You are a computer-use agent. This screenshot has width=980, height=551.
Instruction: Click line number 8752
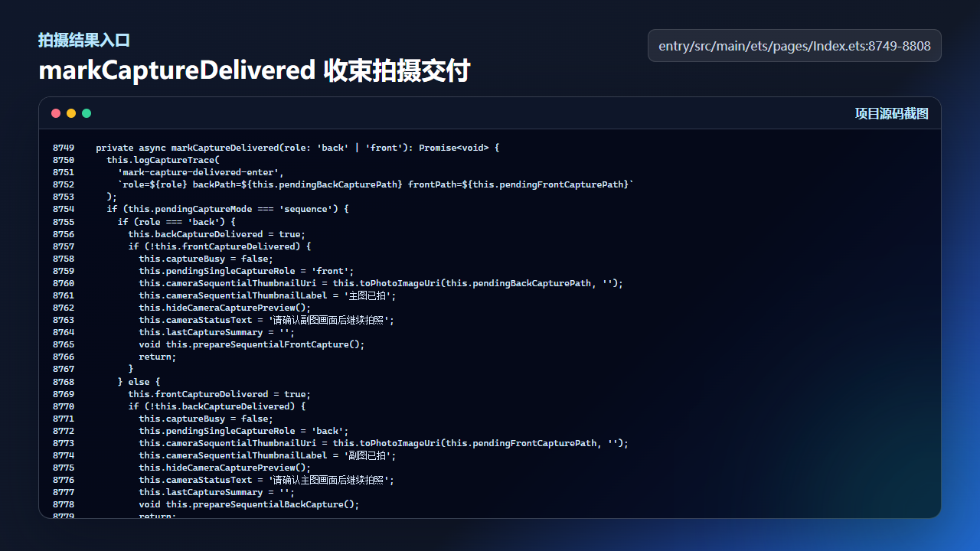(x=64, y=184)
